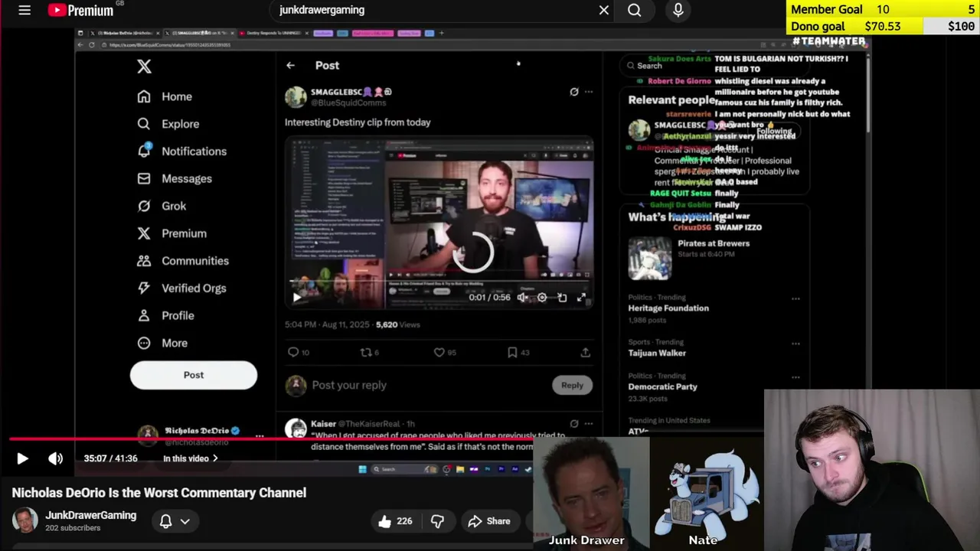Click the Profile person icon
Image resolution: width=980 pixels, height=551 pixels.
click(144, 315)
